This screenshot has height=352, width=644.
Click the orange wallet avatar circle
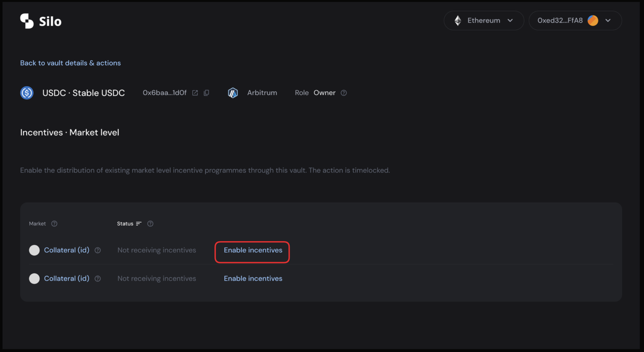point(593,20)
